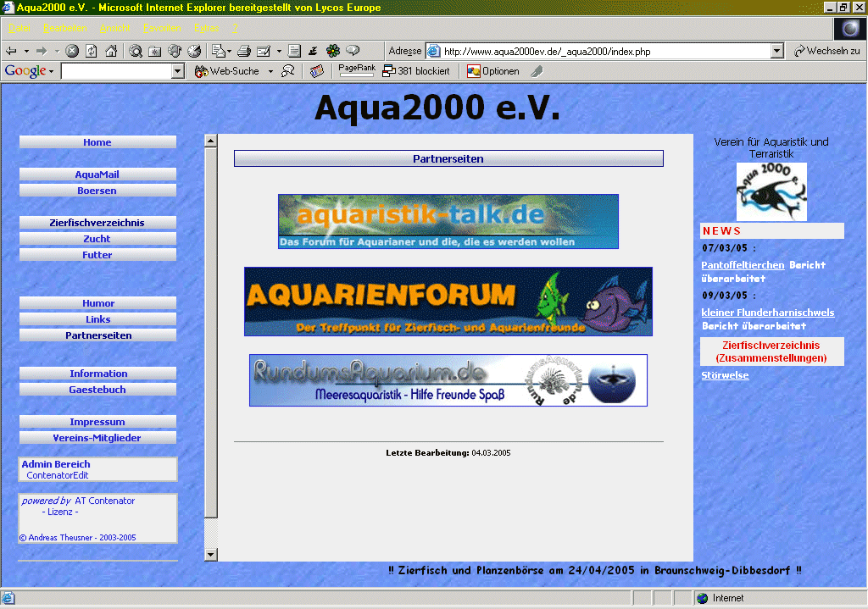The height and width of the screenshot is (609, 868).
Task: Click the Mail toolbar icon
Action: tap(219, 52)
